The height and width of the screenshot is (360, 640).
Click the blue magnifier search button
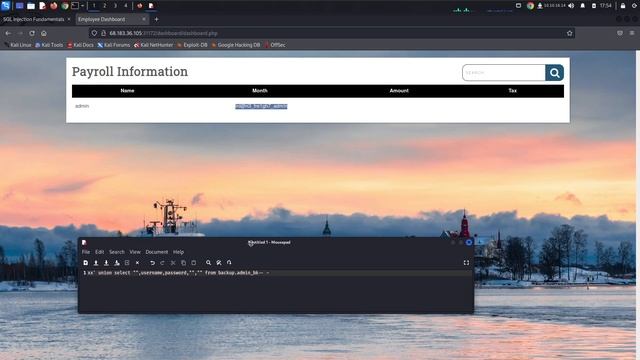554,73
